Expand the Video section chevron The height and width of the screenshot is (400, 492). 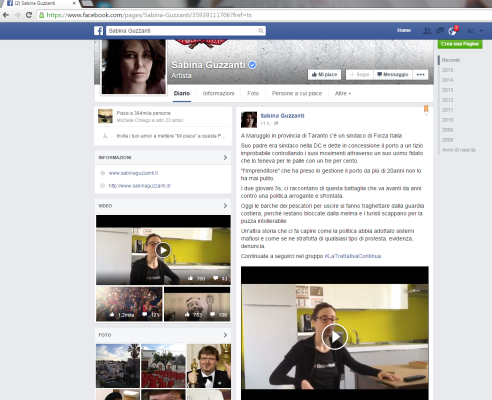point(225,206)
